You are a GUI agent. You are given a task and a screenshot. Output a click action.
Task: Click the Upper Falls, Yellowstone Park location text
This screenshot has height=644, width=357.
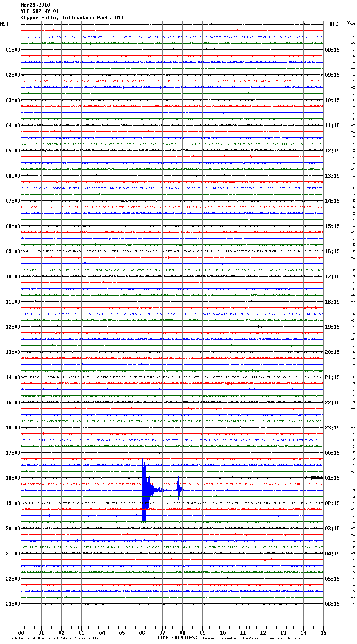pos(72,18)
